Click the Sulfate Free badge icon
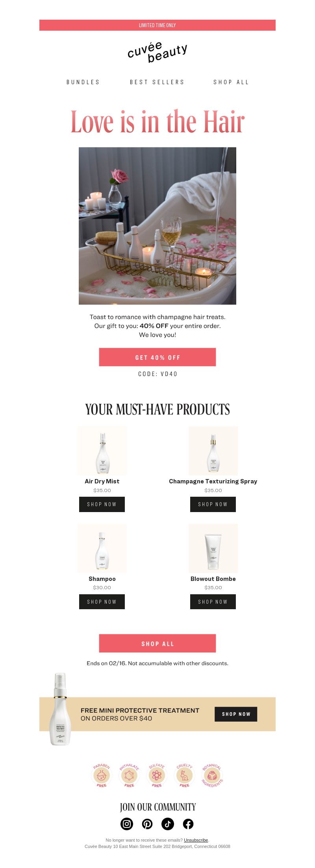The image size is (315, 868). 157,775
